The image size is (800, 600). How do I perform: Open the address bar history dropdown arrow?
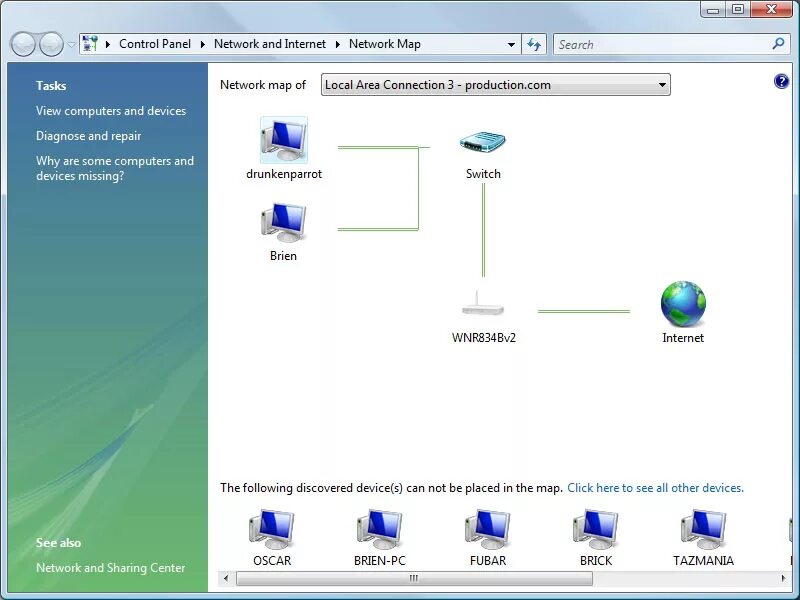[511, 44]
